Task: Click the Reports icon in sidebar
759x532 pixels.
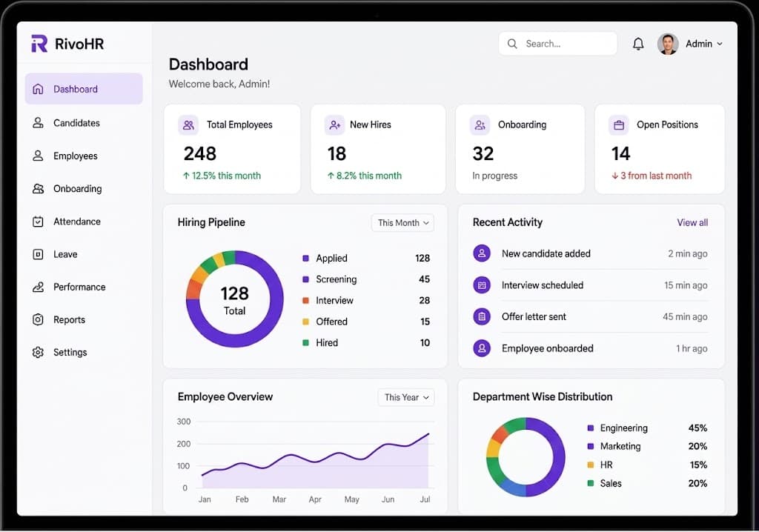Action: pyautogui.click(x=38, y=319)
